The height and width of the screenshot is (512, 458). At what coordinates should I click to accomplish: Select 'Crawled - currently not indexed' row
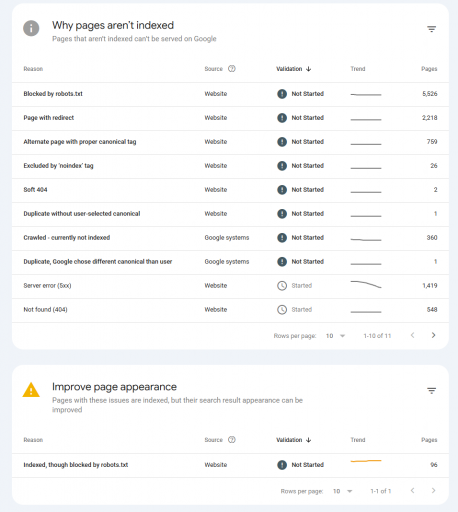[x=230, y=238]
